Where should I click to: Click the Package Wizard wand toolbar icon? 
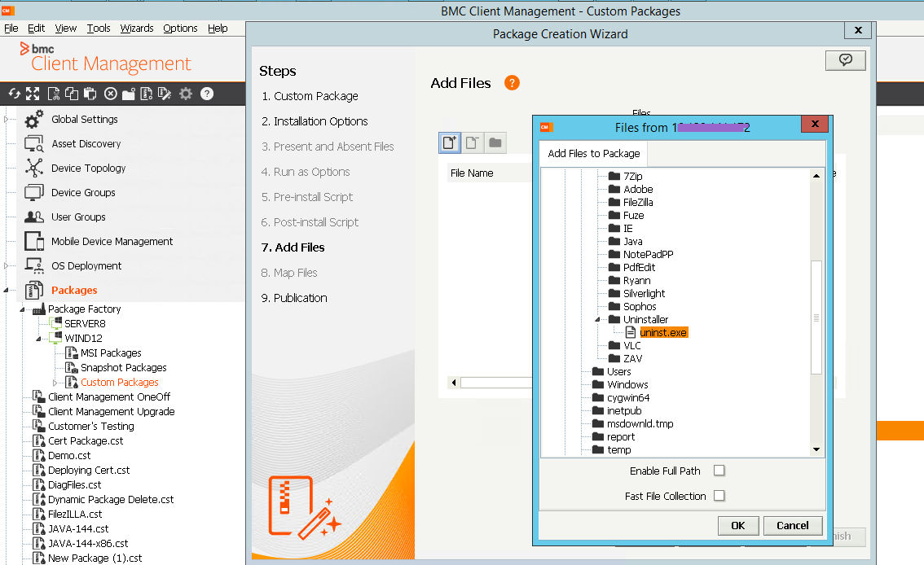pyautogui.click(x=165, y=94)
